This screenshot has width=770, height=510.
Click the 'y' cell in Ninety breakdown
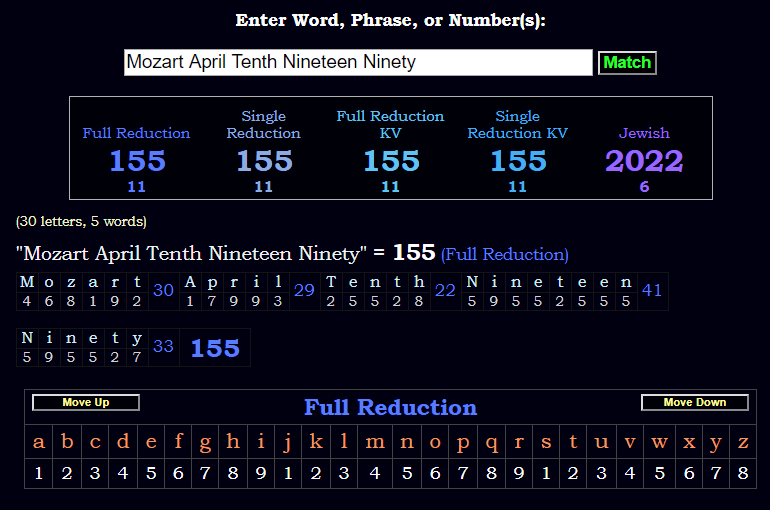(137, 338)
